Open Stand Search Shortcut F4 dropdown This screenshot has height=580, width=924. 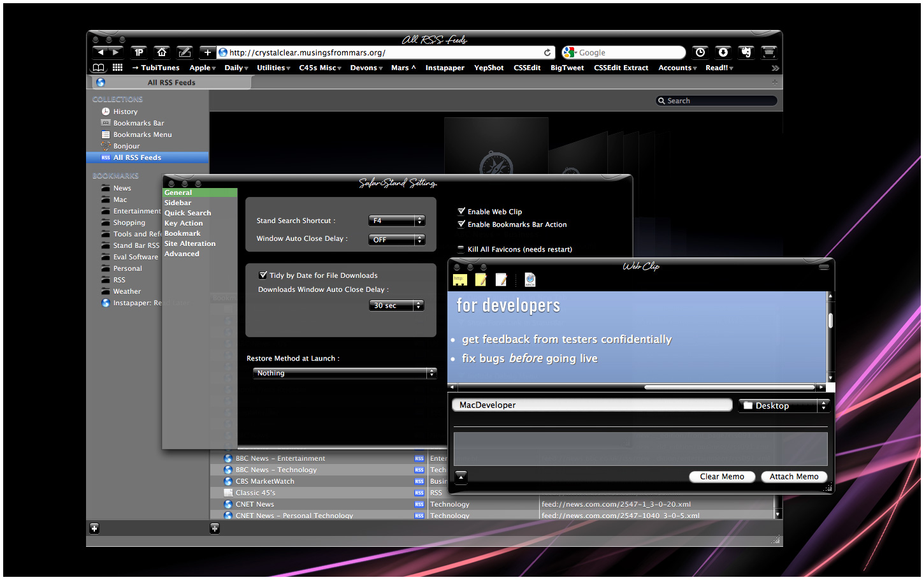(x=396, y=221)
